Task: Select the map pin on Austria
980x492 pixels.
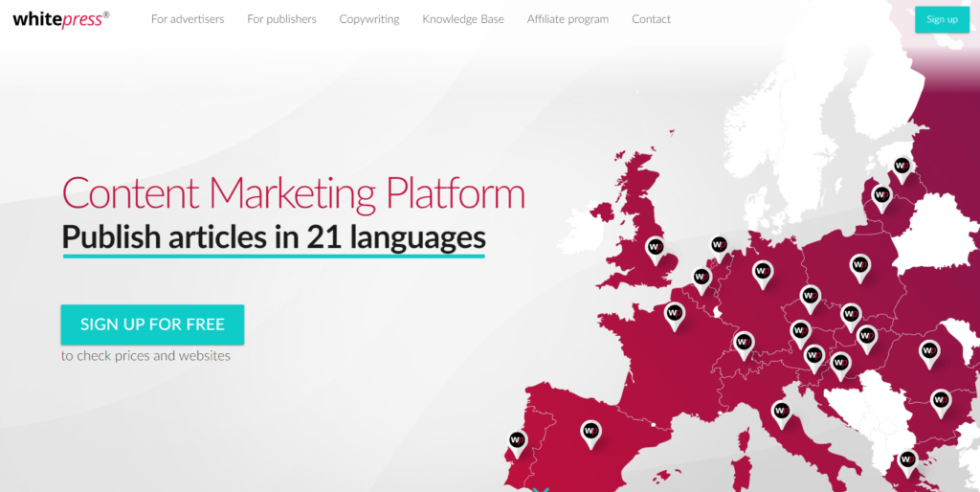Action: [801, 333]
